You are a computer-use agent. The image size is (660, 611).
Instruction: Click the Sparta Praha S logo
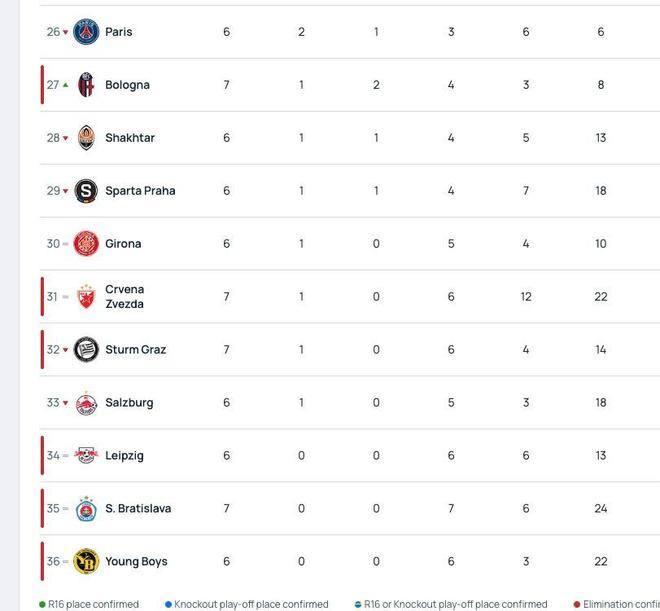(86, 191)
